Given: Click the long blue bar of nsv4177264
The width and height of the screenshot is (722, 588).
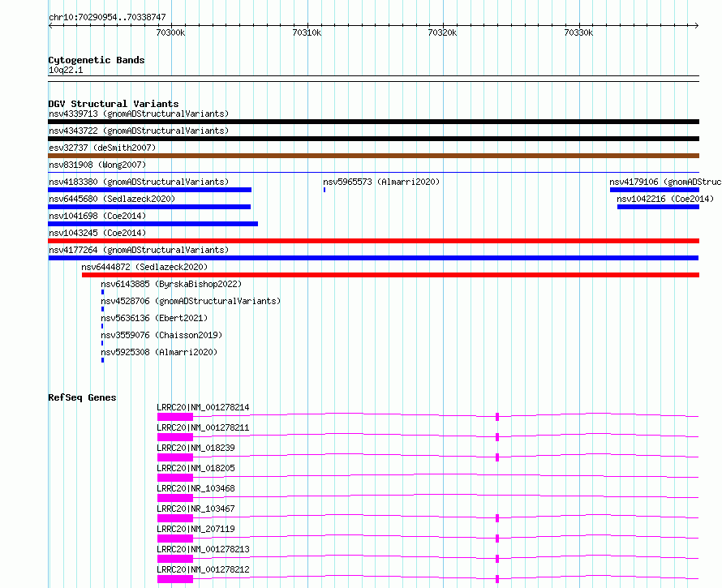Looking at the screenshot, I should (373, 258).
